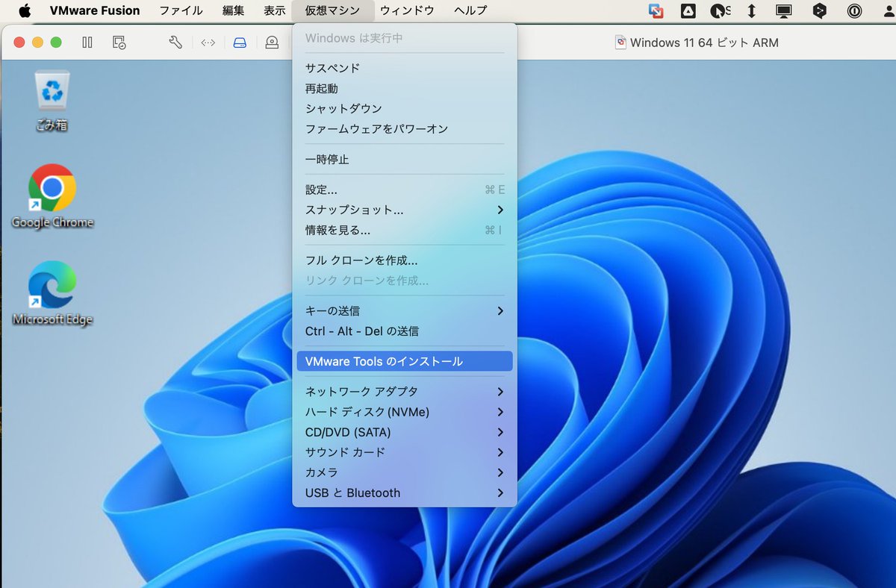
Task: Open the Snapshots toolbar icon
Action: [x=118, y=43]
